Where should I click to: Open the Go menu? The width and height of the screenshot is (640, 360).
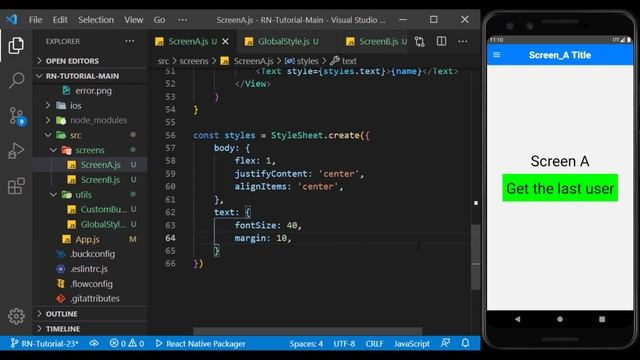(x=159, y=20)
